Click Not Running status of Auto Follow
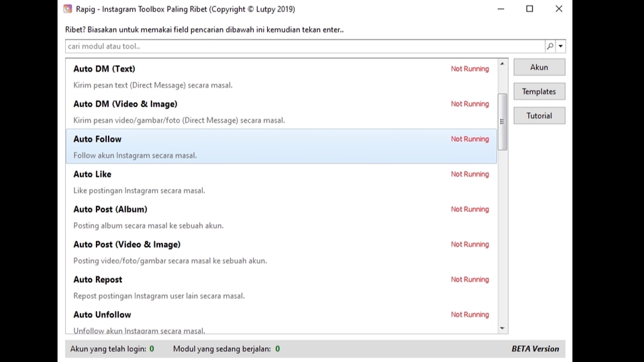The image size is (644, 362). (470, 139)
